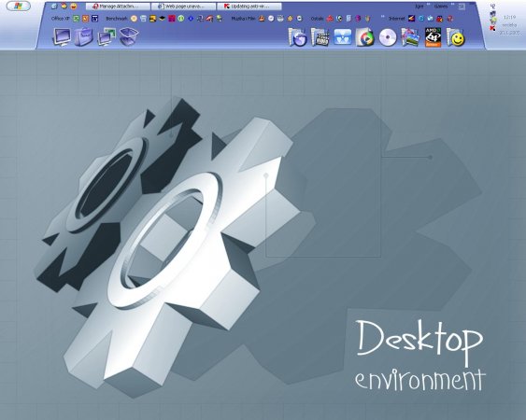Open the My Documents briefcase icon
Viewport: 526px width, 420px height.
[x=84, y=36]
